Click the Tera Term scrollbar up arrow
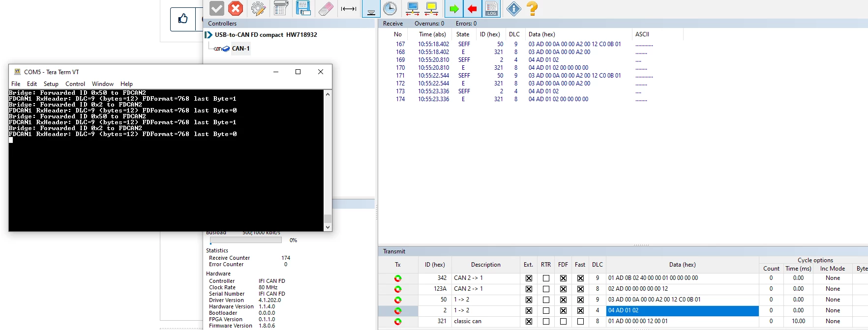This screenshot has height=330, width=868. [328, 94]
